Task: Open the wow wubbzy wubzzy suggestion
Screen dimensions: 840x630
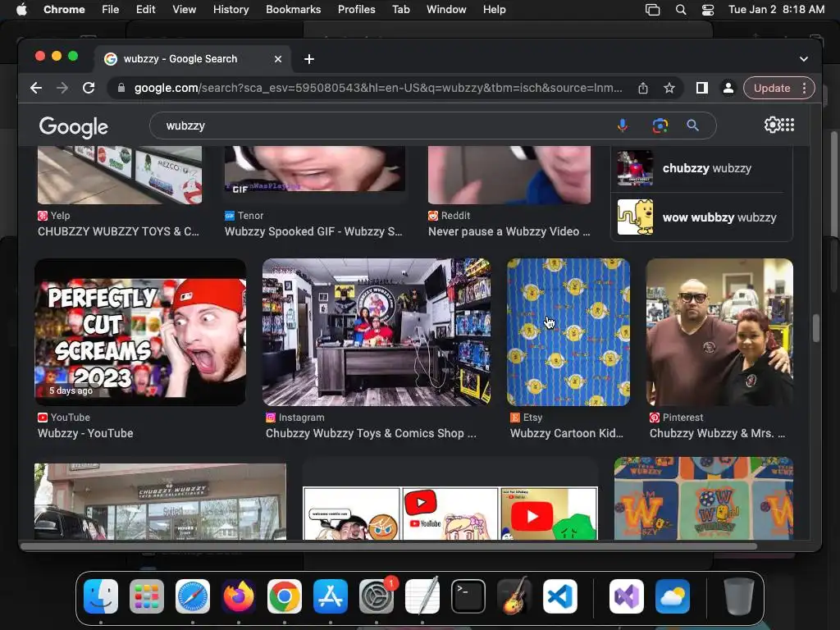Action: click(701, 217)
